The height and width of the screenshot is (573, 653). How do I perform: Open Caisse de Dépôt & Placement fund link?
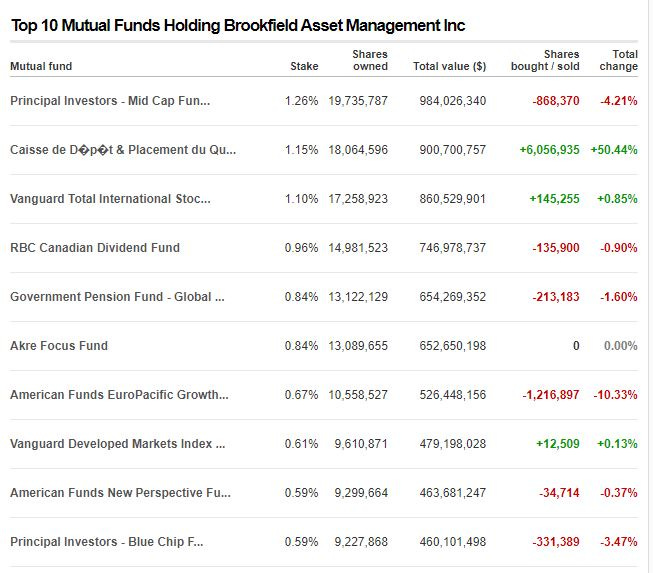(123, 150)
